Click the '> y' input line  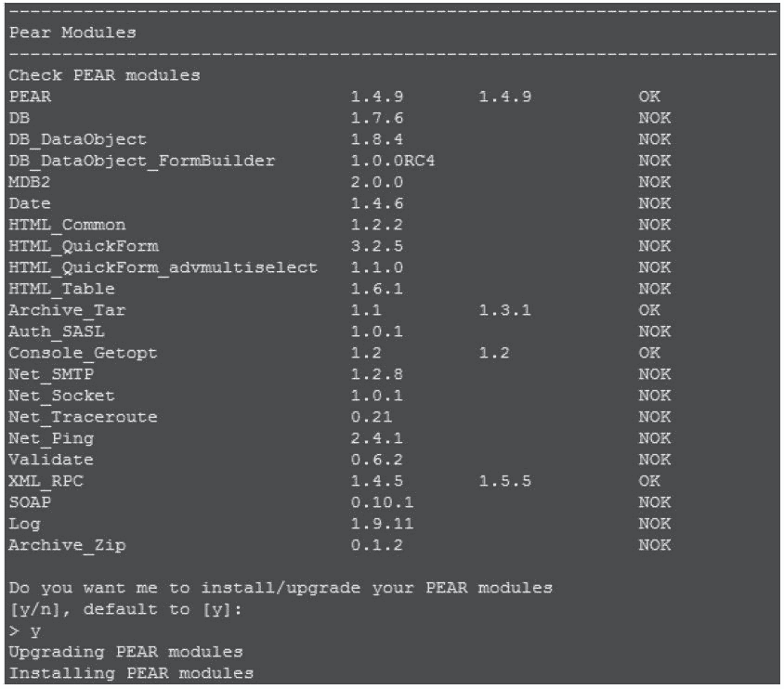tap(24, 630)
